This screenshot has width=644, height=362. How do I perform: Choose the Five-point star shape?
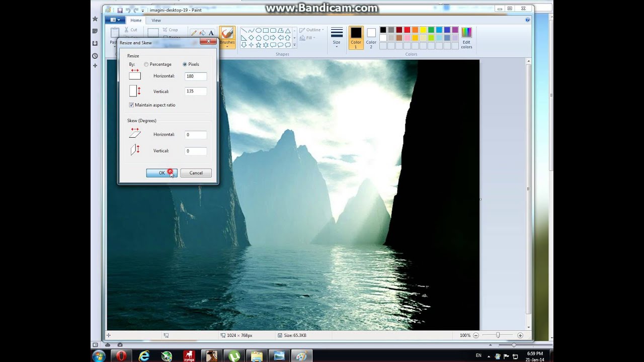[x=259, y=45]
